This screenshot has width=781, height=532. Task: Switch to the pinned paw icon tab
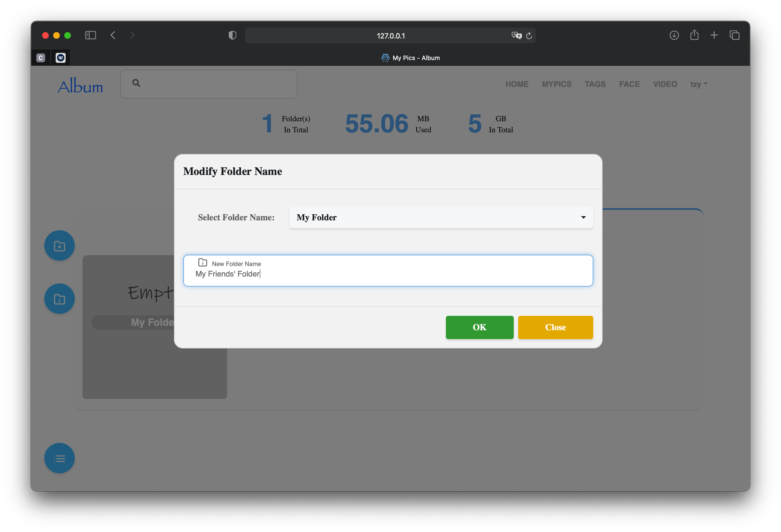pyautogui.click(x=60, y=58)
